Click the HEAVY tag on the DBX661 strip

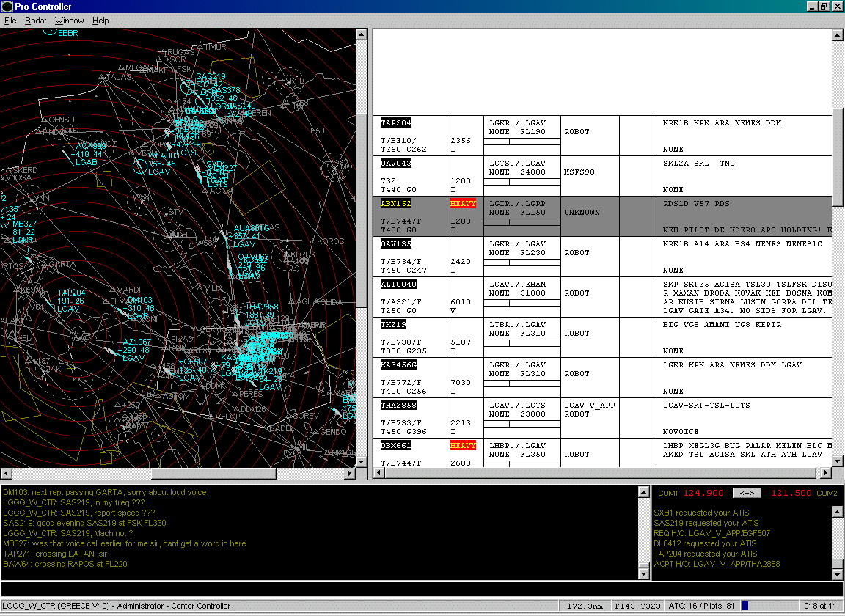pyautogui.click(x=463, y=446)
